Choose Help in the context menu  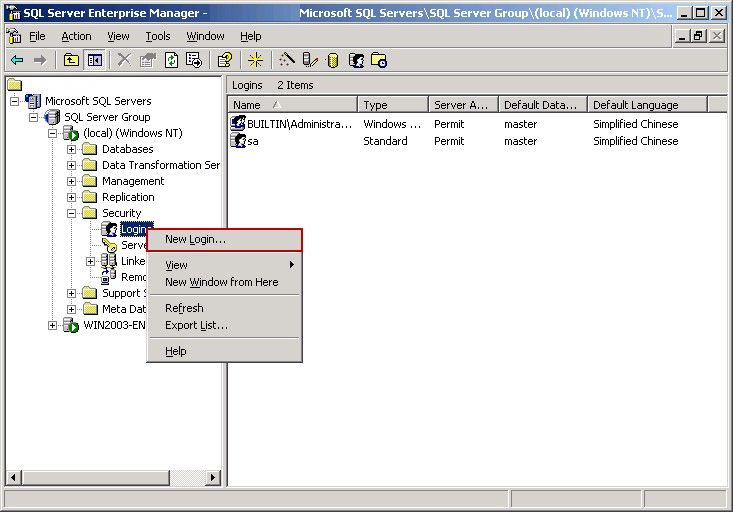[224, 351]
